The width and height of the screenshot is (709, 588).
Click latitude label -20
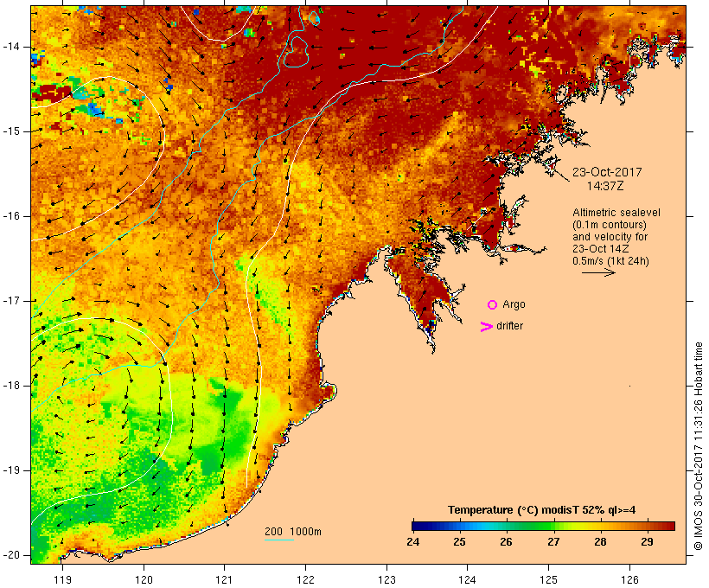[x=11, y=555]
